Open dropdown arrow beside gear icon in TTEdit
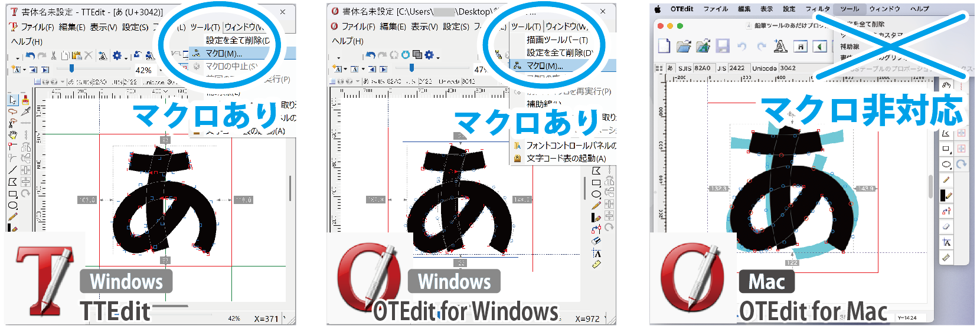Screen dimensions: 980x329 pos(126,58)
